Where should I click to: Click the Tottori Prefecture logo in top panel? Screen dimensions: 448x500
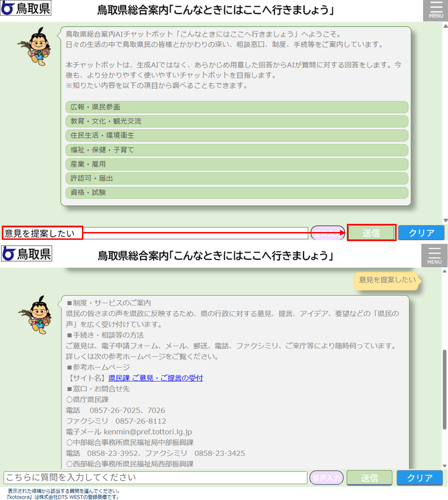click(x=26, y=8)
